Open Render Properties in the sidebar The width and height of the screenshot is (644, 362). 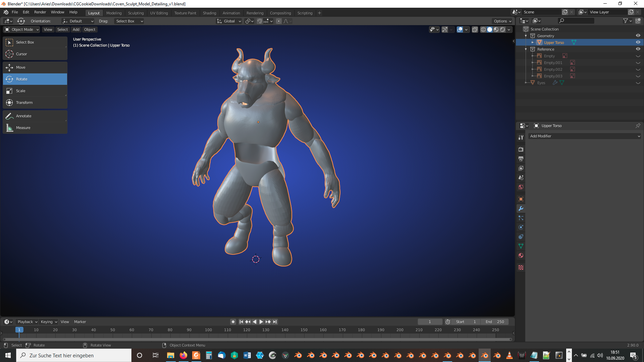click(521, 149)
